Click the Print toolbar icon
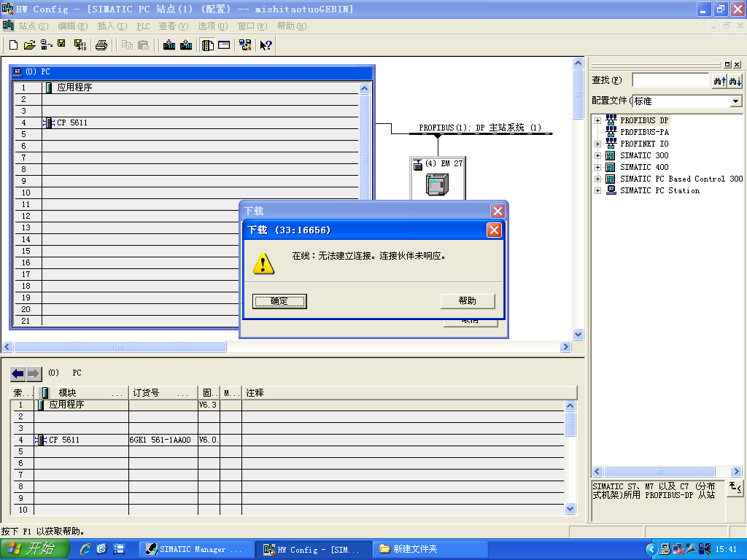This screenshot has width=747, height=560. tap(101, 45)
